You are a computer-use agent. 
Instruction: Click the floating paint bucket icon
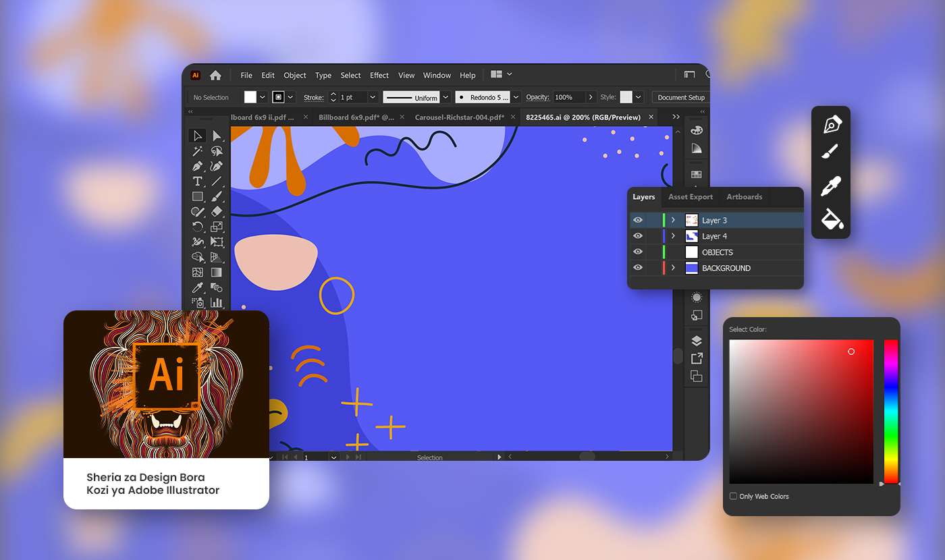(832, 219)
